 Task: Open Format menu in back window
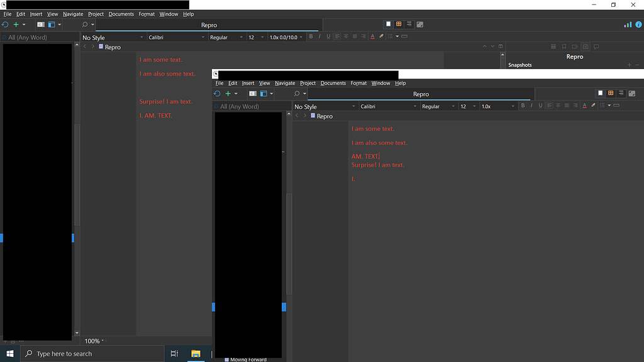point(147,14)
